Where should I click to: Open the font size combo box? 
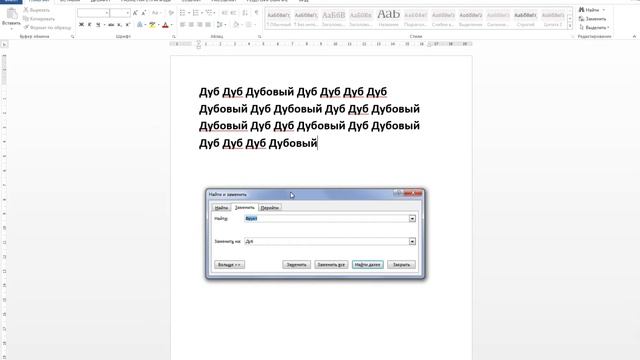click(120, 13)
